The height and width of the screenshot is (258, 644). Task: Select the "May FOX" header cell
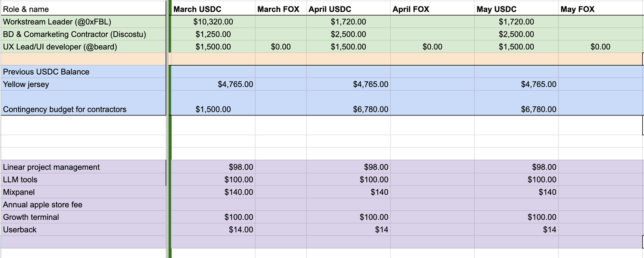click(x=577, y=9)
